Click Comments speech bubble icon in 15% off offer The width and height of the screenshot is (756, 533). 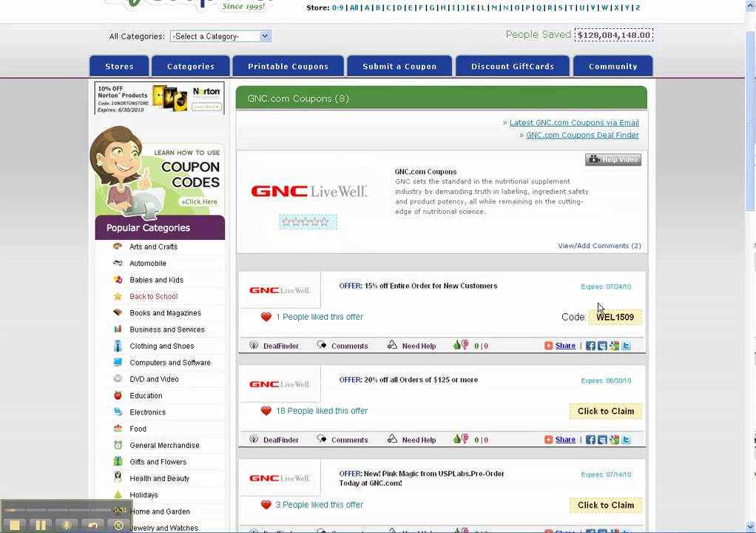(322, 345)
